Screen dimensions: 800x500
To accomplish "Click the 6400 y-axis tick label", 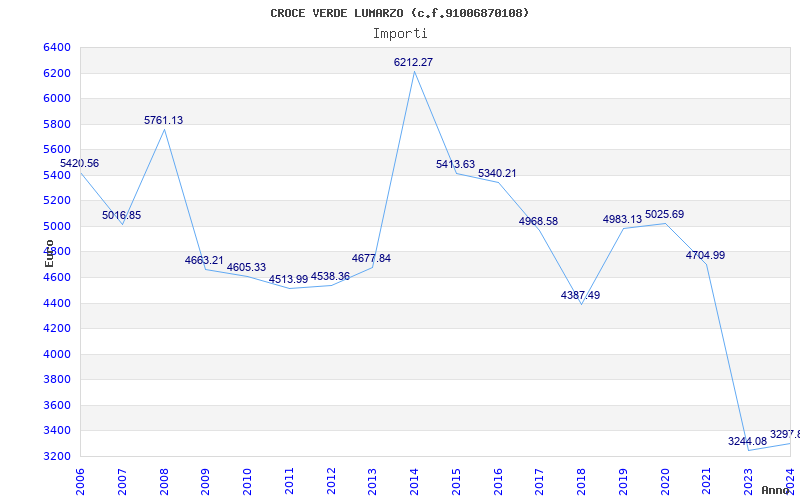I will [x=57, y=47].
